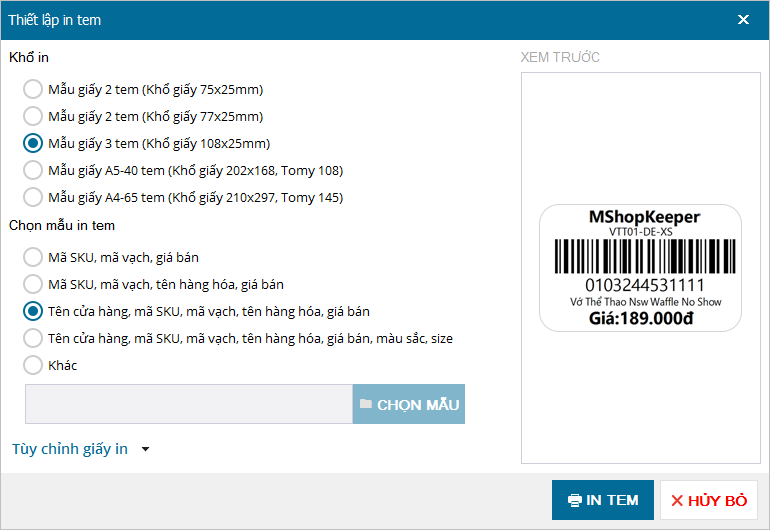This screenshot has width=770, height=530.
Task: Click the folder icon on CHỌN MẪU
Action: point(365,404)
